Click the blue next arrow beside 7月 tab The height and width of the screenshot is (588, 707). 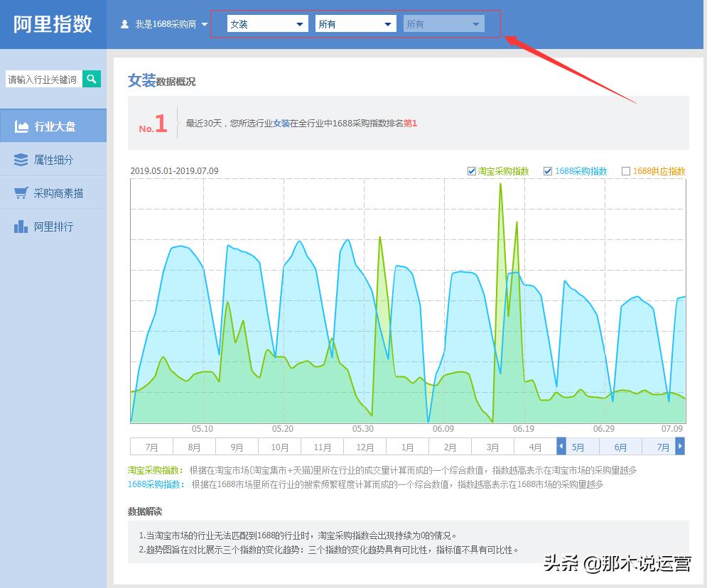(x=679, y=447)
